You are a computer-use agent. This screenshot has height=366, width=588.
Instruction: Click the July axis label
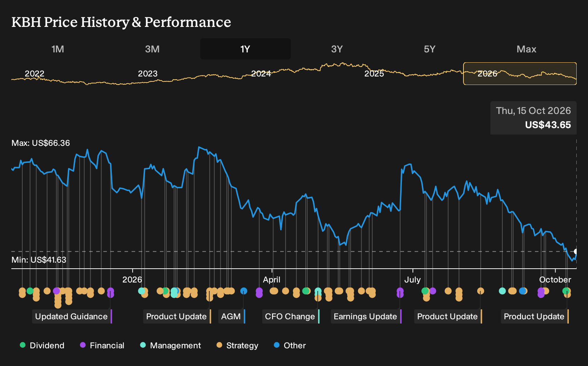413,280
